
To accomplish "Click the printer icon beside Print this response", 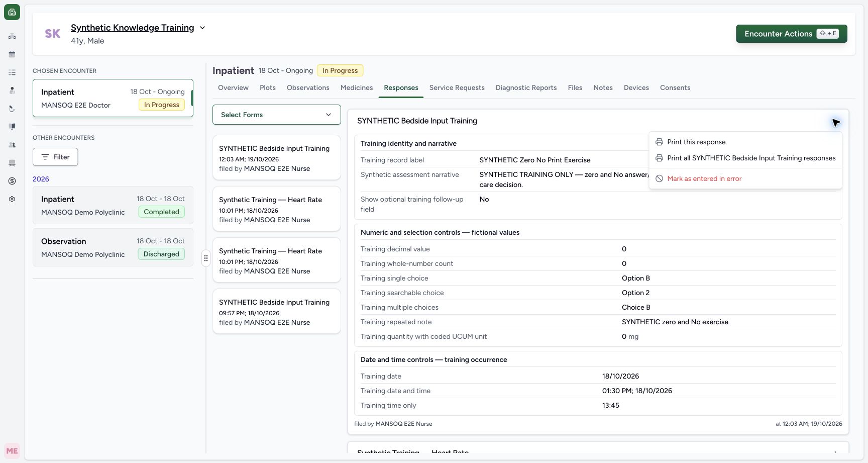I will pyautogui.click(x=659, y=142).
